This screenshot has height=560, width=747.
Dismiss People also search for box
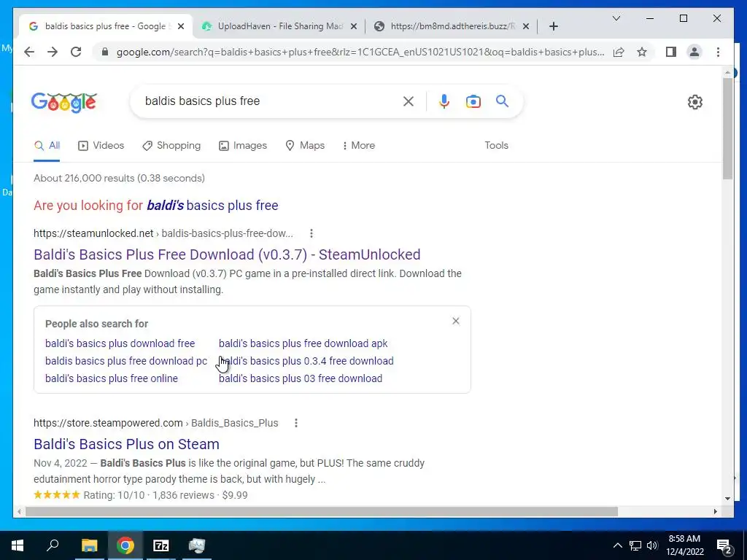(456, 321)
